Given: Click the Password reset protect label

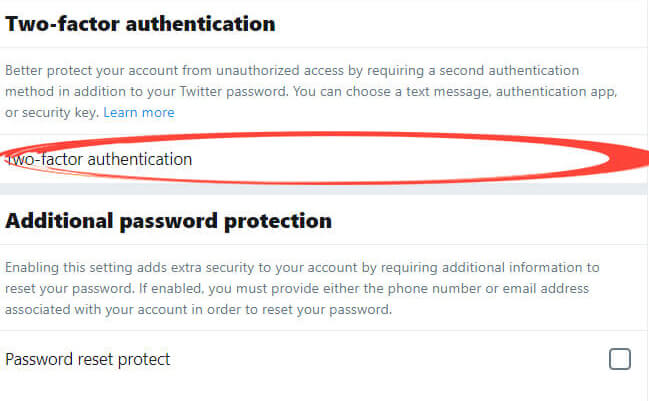Looking at the screenshot, I should click(x=88, y=359).
